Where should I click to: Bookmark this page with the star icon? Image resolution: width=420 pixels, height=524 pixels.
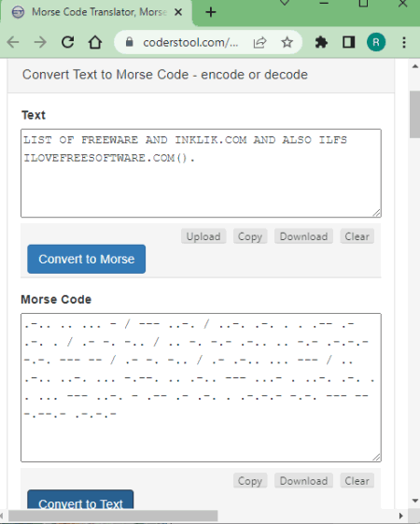click(x=287, y=42)
